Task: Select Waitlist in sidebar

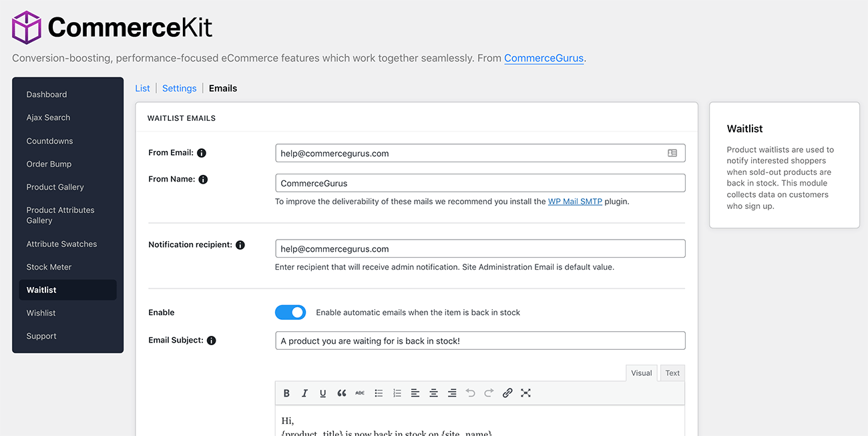Action: (x=67, y=290)
